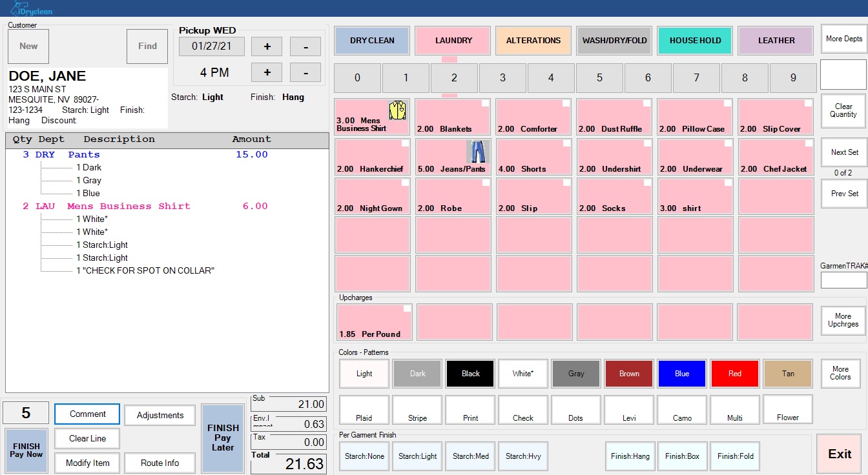
Task: Add a Comment to the order
Action: [x=87, y=414]
